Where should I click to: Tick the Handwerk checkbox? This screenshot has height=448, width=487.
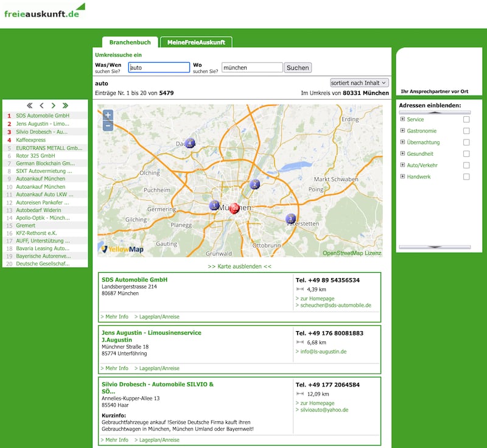466,177
